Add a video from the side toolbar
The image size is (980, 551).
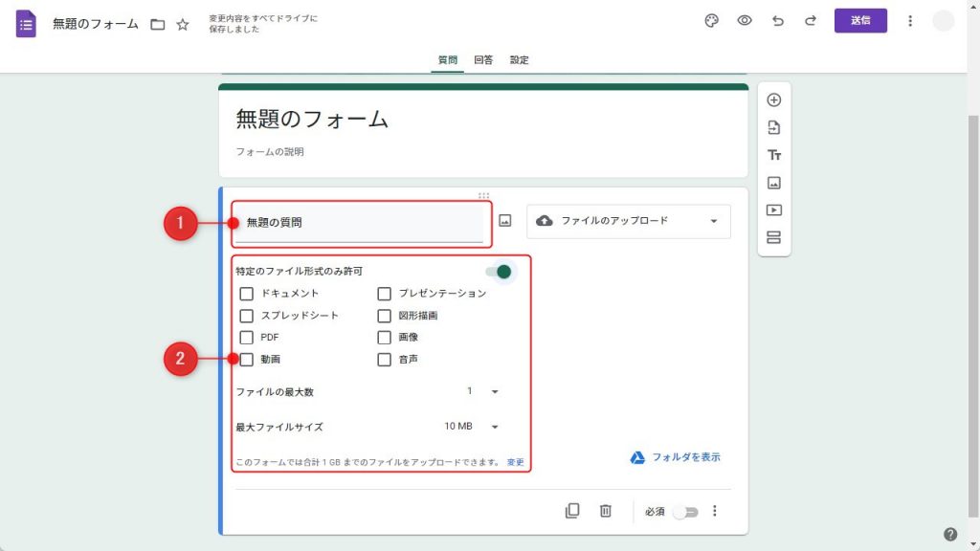point(773,209)
